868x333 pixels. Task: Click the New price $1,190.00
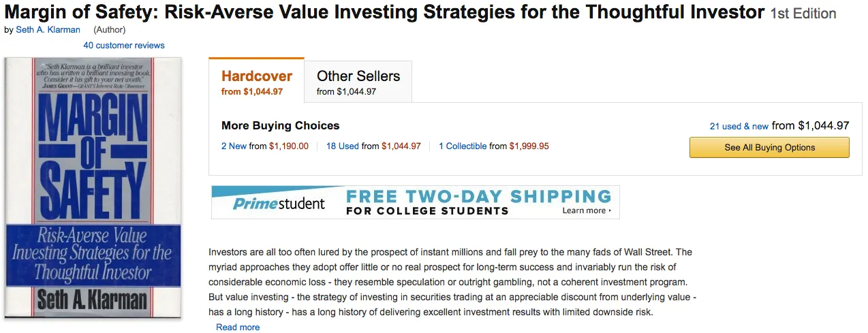click(x=288, y=146)
